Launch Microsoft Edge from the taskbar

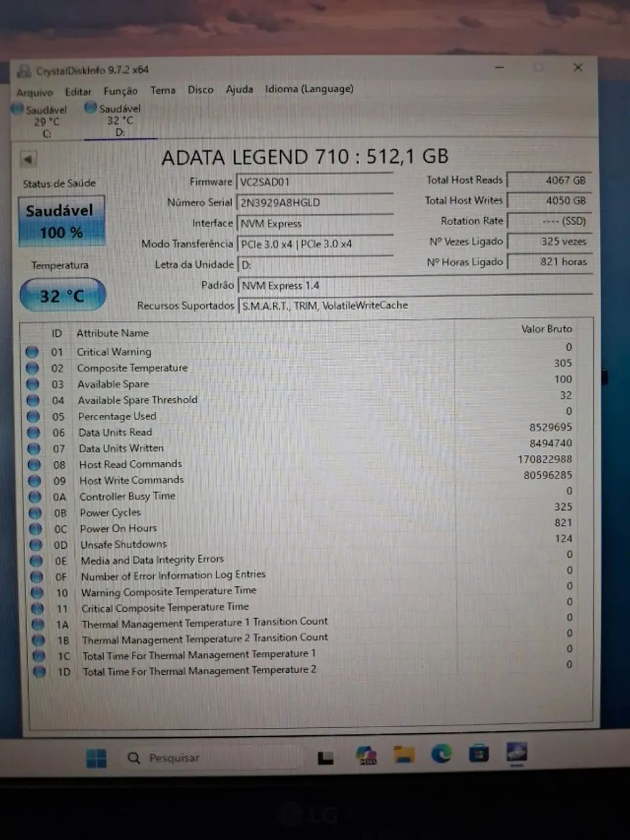click(442, 754)
